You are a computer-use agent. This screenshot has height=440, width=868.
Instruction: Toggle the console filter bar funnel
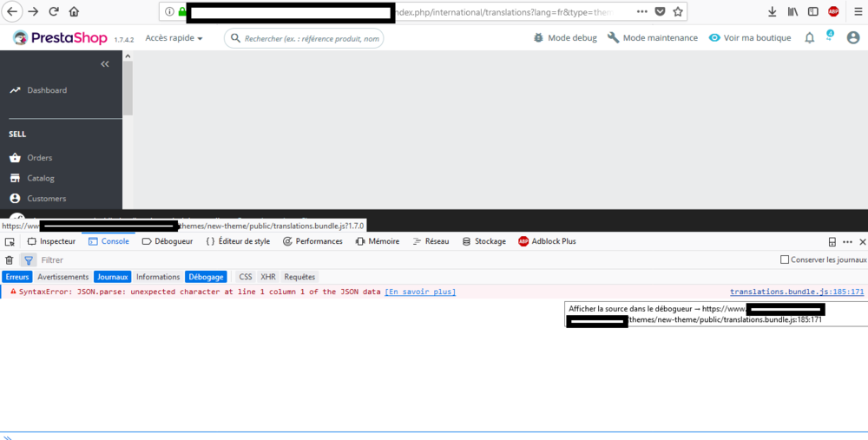click(29, 260)
